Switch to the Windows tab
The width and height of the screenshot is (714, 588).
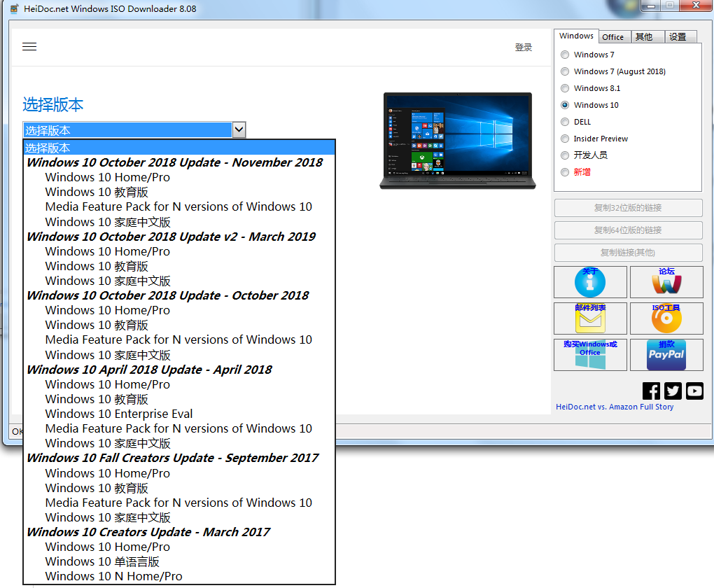click(576, 36)
